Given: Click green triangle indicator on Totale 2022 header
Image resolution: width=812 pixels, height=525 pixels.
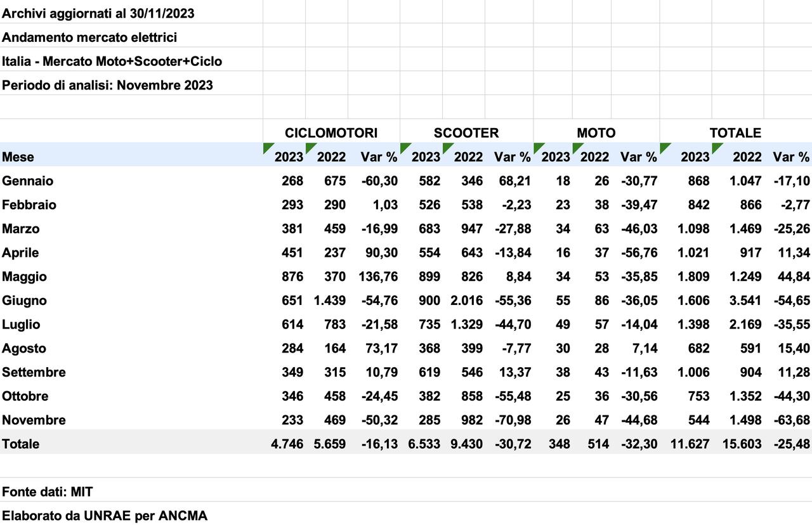Looking at the screenshot, I should coord(716,146).
